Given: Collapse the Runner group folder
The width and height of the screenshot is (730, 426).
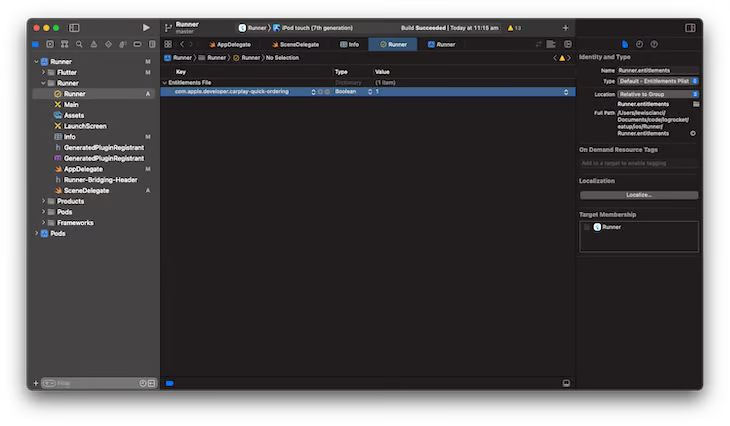Looking at the screenshot, I should pyautogui.click(x=43, y=83).
